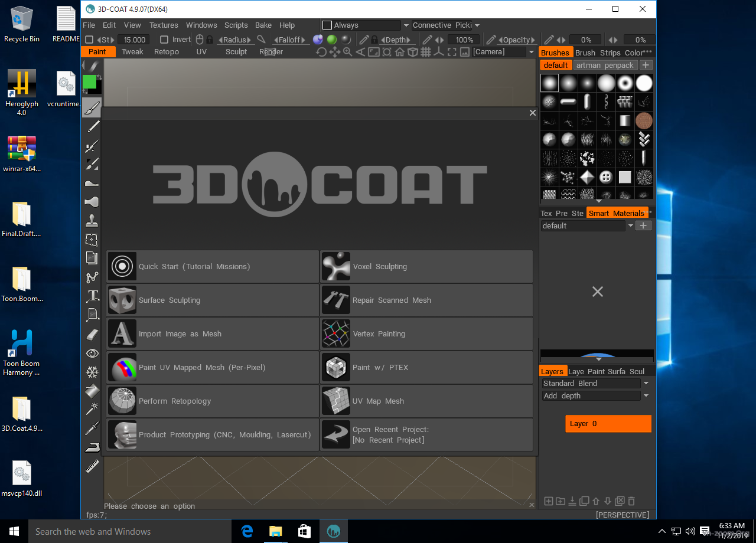This screenshot has width=756, height=543.
Task: Click the new layer folder icon
Action: (x=561, y=501)
